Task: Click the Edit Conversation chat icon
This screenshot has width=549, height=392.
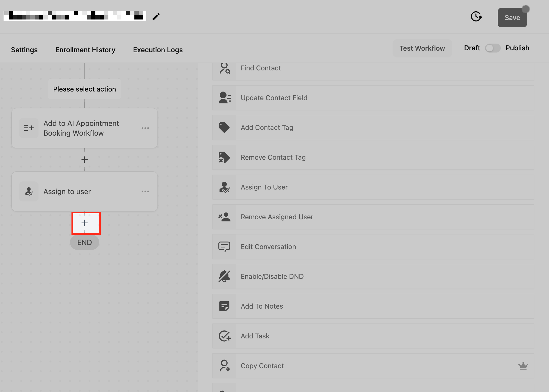Action: tap(224, 247)
